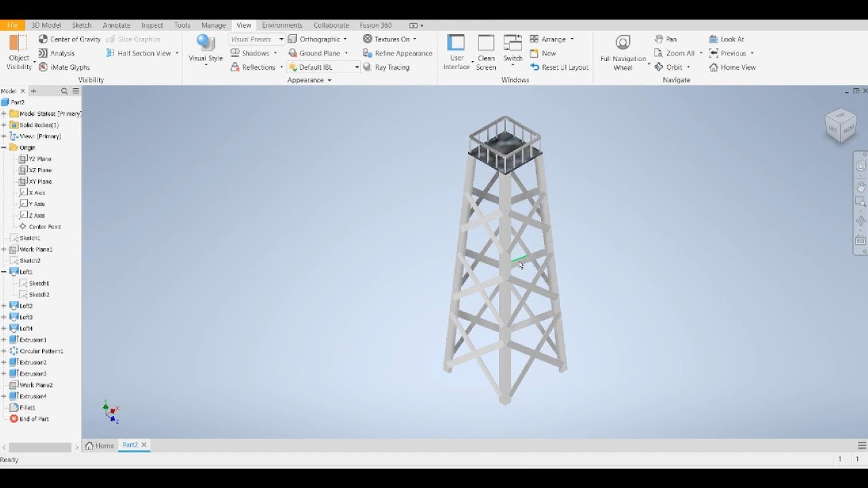Toggle Shadows on
The image size is (868, 488).
(250, 53)
